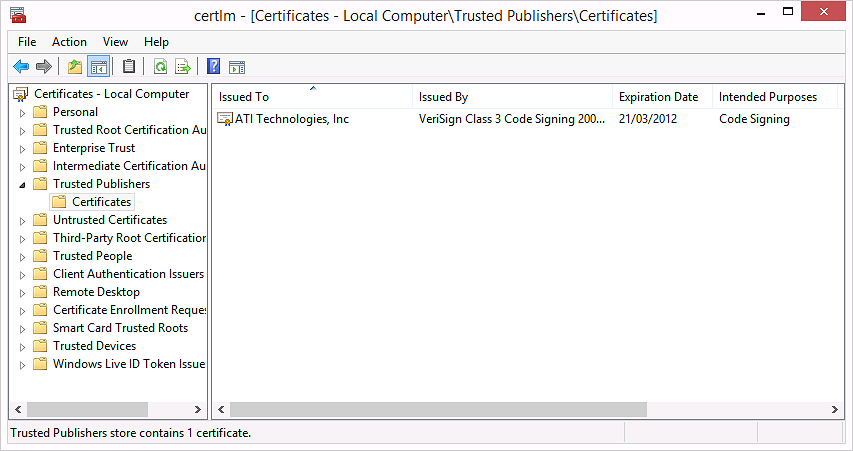
Task: Click the tree pane horizontal scrollbar thumb
Action: pos(87,410)
